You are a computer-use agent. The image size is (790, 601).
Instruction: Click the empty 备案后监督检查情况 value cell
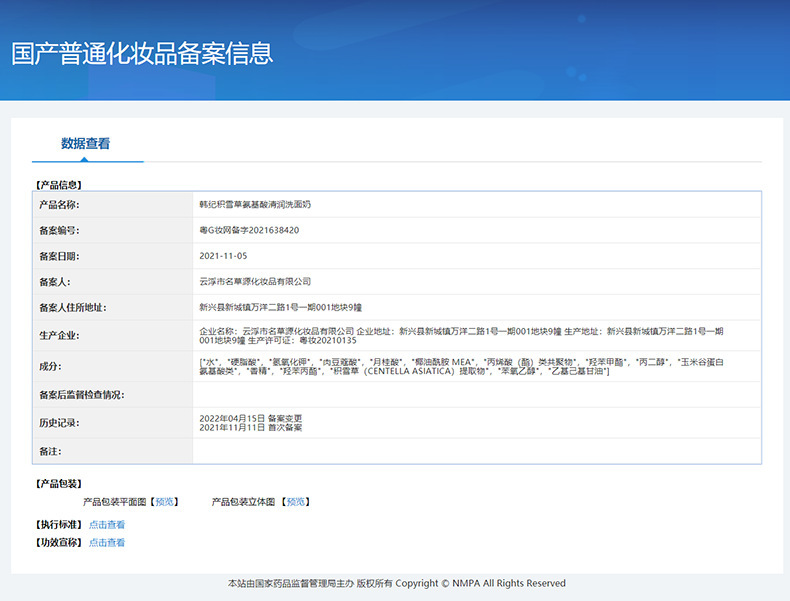click(476, 395)
